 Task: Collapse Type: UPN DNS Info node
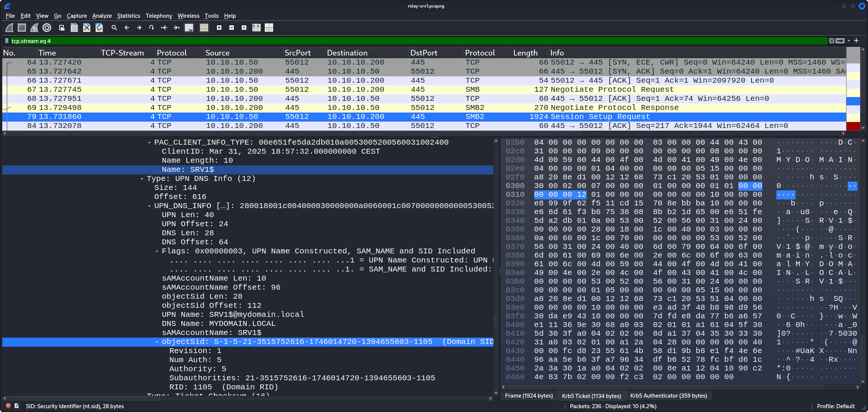click(142, 179)
